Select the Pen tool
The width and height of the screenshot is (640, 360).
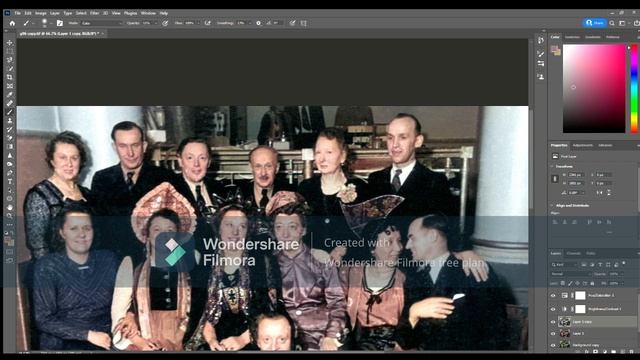(9, 173)
